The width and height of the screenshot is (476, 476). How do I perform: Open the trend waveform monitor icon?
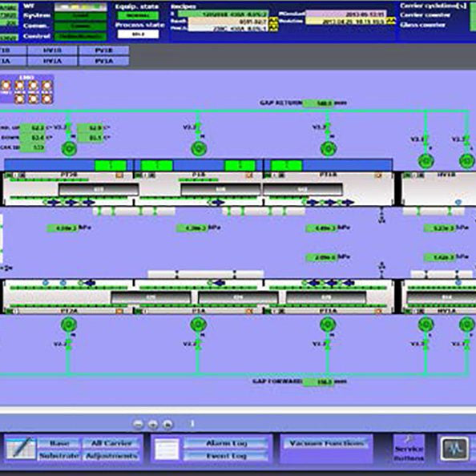point(454,449)
